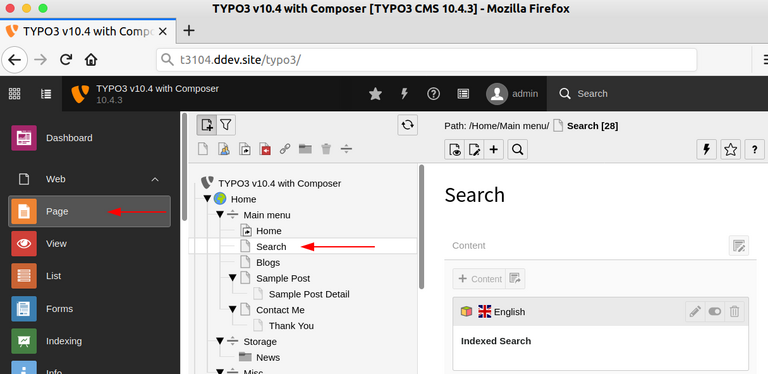
Task: Open bookmarks star in top bar
Action: (375, 94)
